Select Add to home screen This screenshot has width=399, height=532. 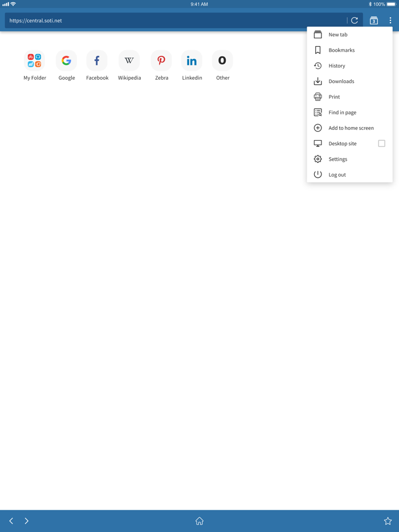click(x=350, y=128)
